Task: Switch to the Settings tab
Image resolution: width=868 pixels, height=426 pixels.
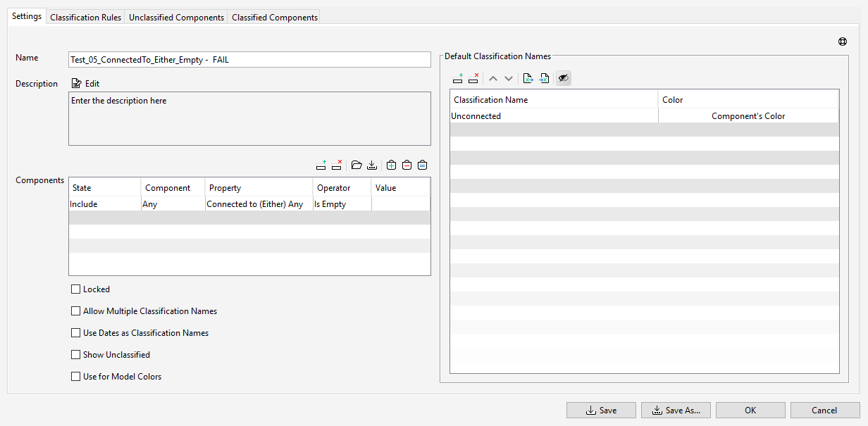Action: (27, 16)
